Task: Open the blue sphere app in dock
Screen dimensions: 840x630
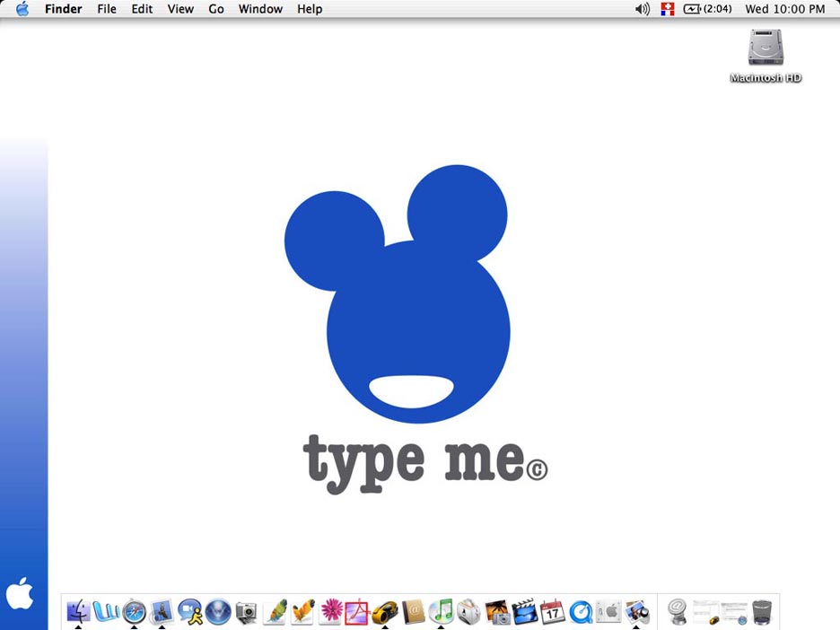Action: (x=218, y=611)
